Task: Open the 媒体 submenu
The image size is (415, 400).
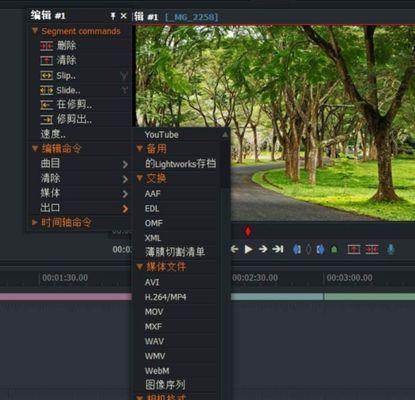Action: click(79, 193)
